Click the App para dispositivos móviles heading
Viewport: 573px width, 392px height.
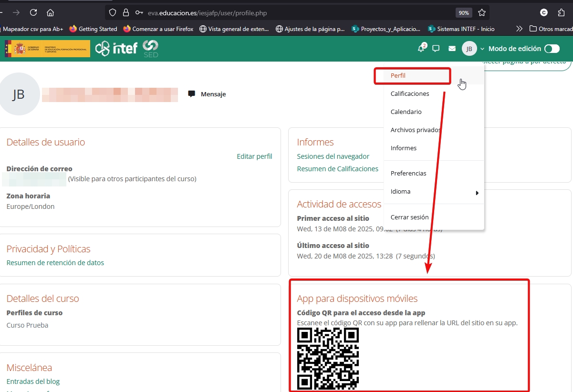pyautogui.click(x=357, y=299)
